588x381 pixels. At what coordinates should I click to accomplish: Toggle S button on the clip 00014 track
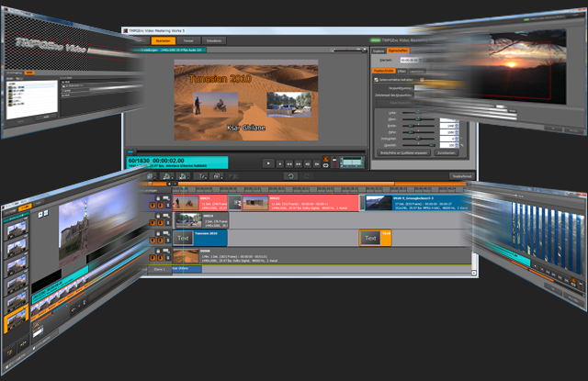167,222
